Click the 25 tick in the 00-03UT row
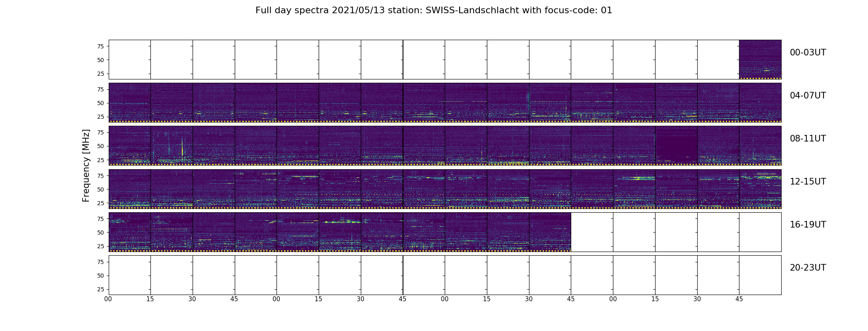868x331 pixels. [100, 74]
